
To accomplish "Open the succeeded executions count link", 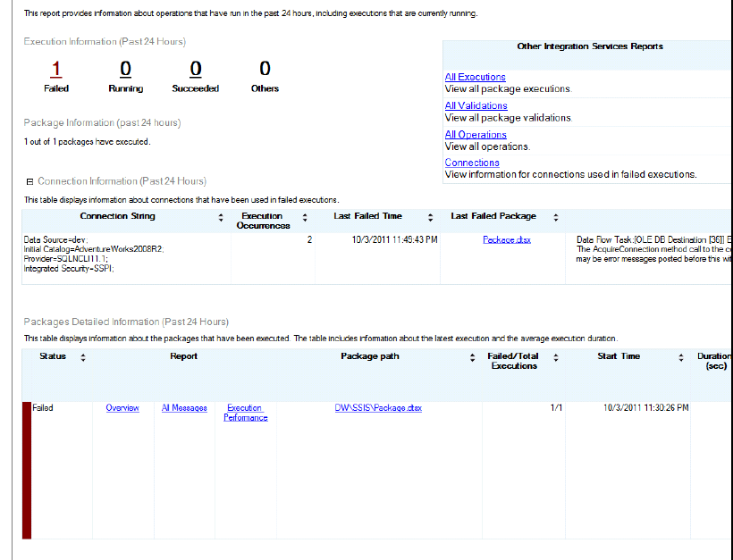I will coord(196,69).
